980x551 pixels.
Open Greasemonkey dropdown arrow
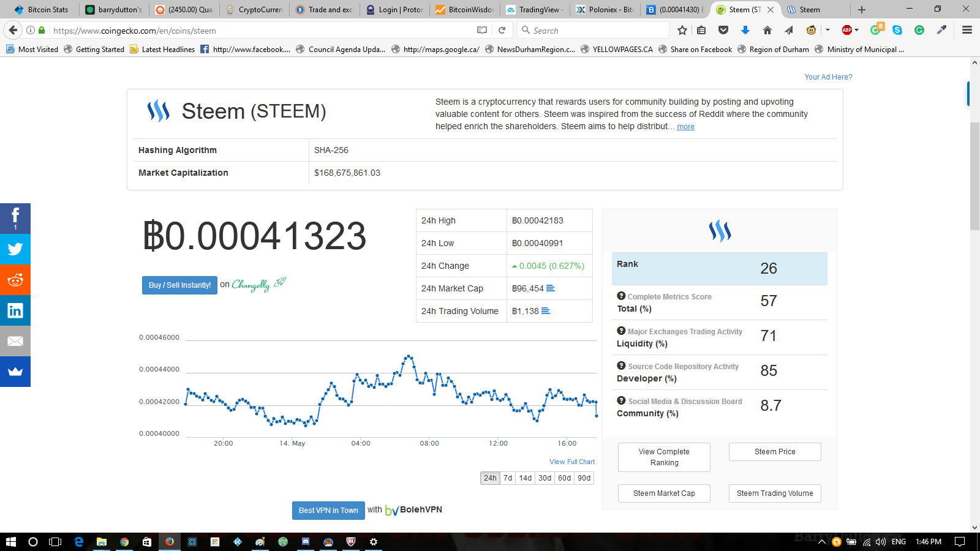point(827,30)
